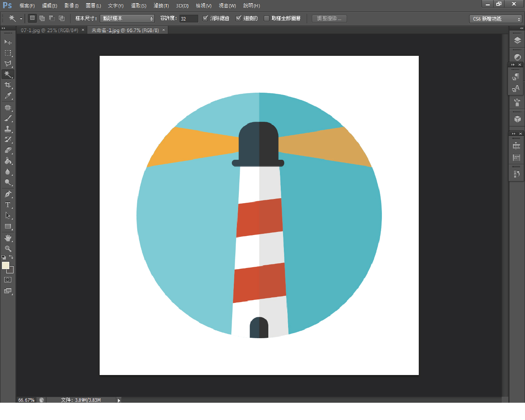Enable 取樣全部圖層 checkbox
This screenshot has height=420, width=525.
(x=266, y=18)
